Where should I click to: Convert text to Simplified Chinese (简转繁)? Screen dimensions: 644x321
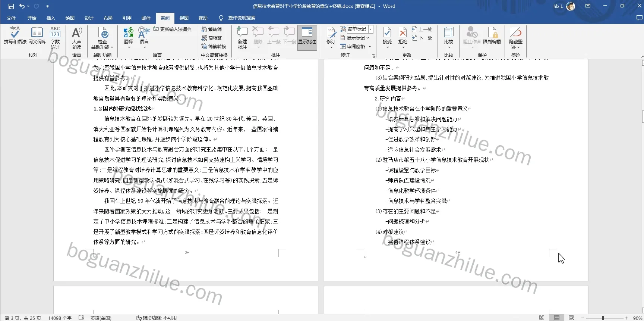[212, 38]
